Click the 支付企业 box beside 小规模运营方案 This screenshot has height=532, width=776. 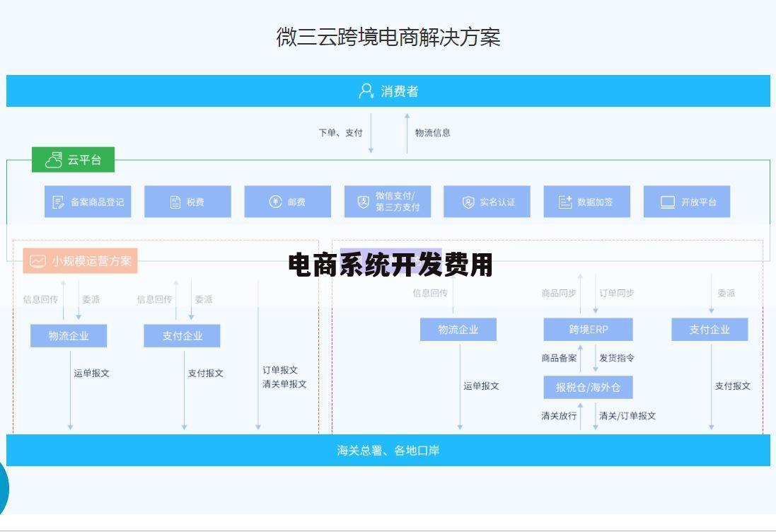pos(183,336)
